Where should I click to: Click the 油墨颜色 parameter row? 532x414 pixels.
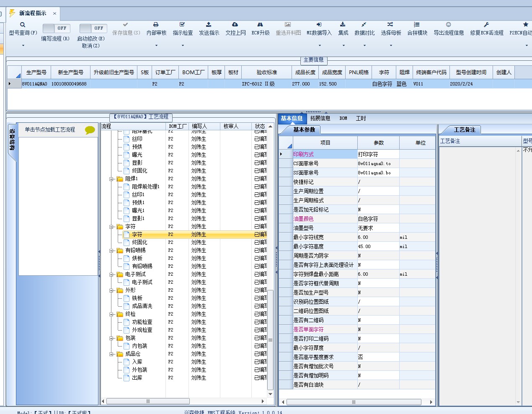[x=357, y=219]
